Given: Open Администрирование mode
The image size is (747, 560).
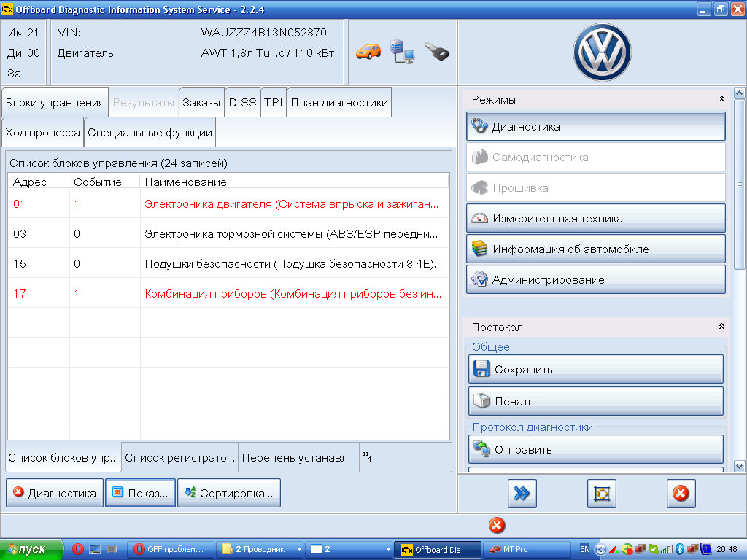Looking at the screenshot, I should (596, 279).
